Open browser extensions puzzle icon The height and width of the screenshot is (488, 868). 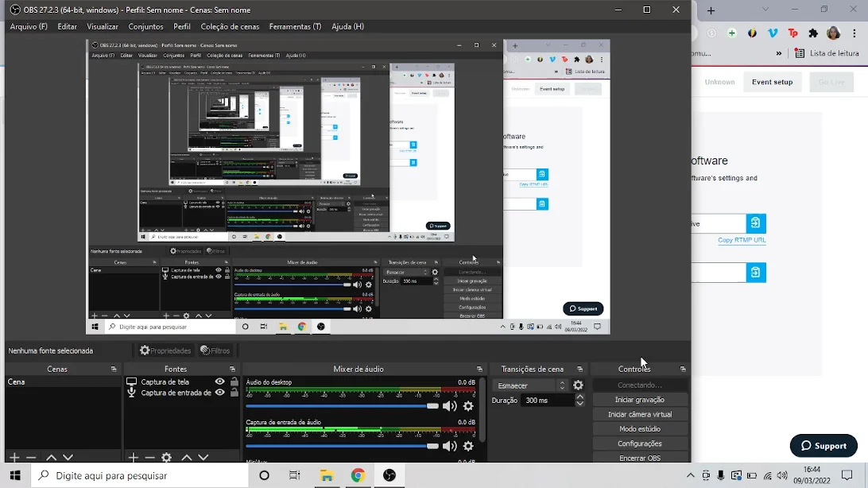click(813, 33)
